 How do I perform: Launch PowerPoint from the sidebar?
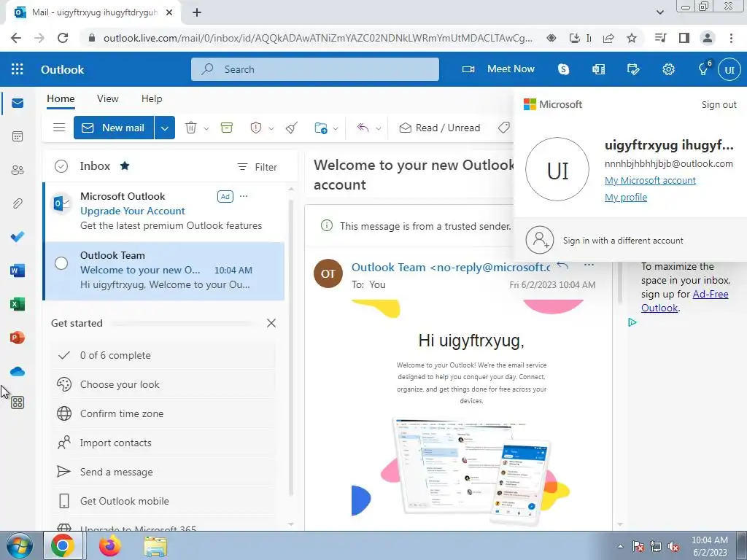click(18, 338)
